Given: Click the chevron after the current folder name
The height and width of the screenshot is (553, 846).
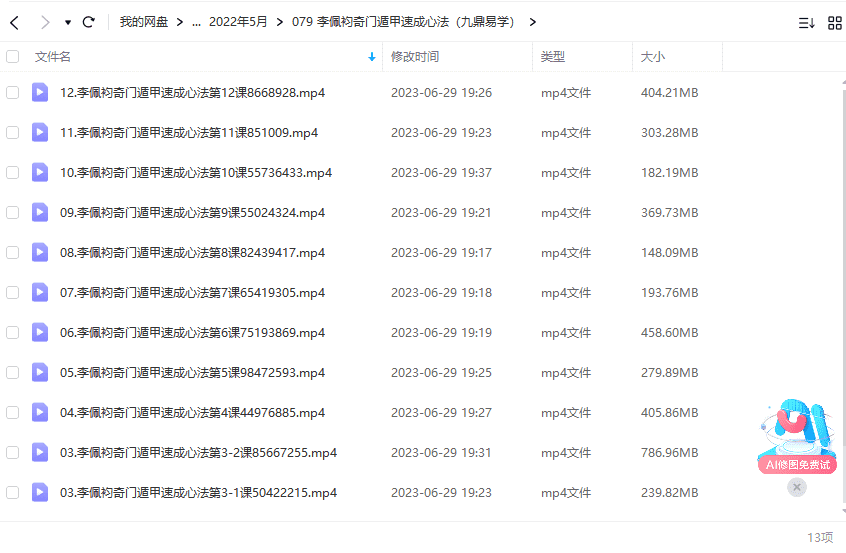Looking at the screenshot, I should (533, 22).
